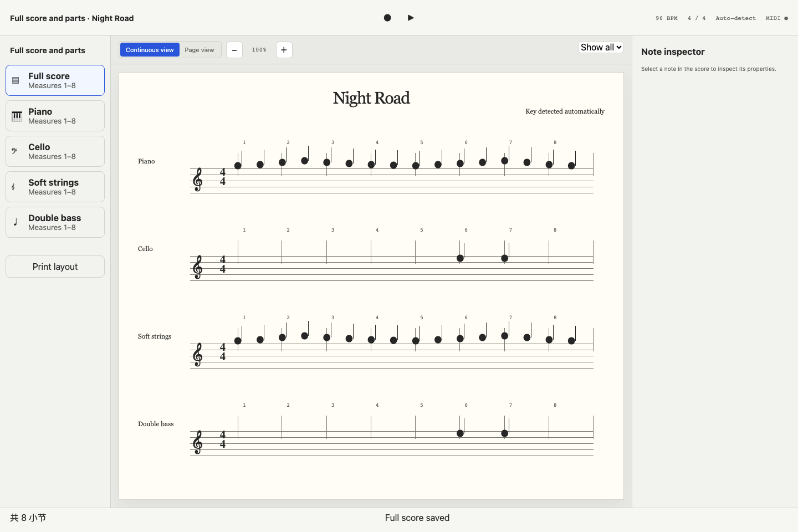The width and height of the screenshot is (798, 532).
Task: Click the inspector hint about selecting a note
Action: [x=709, y=69]
